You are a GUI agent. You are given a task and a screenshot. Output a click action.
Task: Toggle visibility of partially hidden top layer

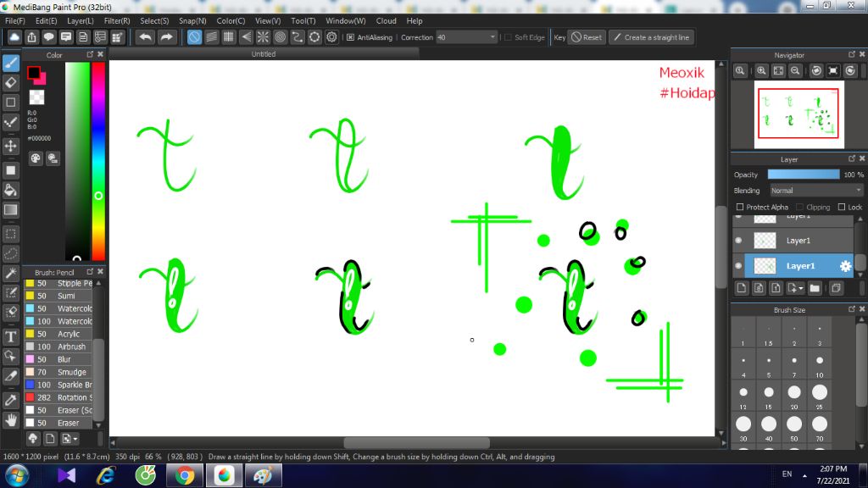738,216
